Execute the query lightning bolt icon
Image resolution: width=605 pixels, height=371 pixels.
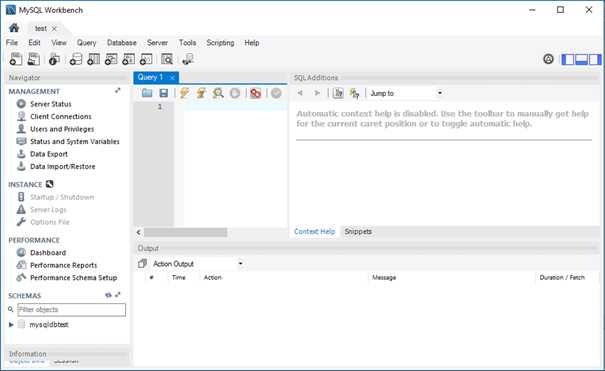point(184,93)
